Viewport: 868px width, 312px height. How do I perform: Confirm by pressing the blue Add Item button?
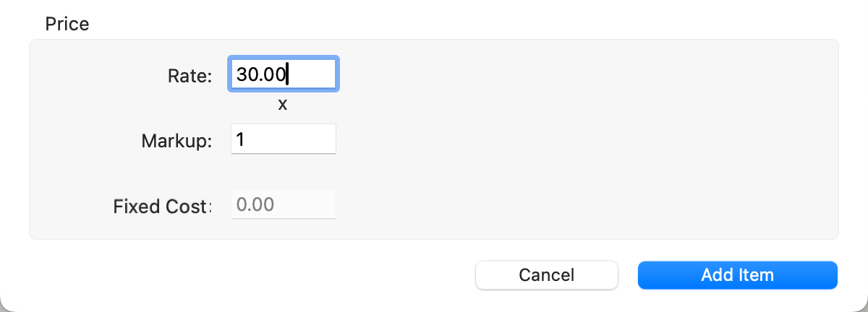(737, 275)
